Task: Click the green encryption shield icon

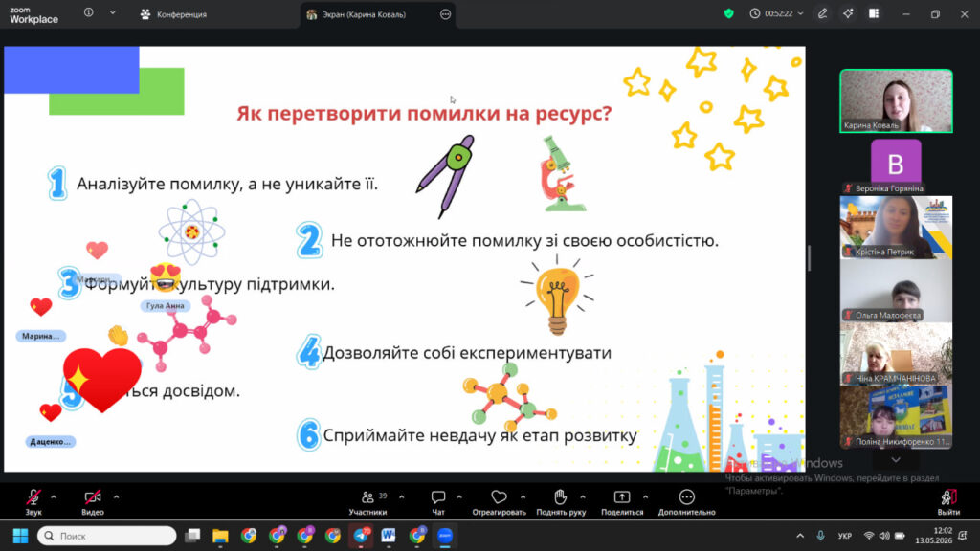Action: tap(728, 13)
